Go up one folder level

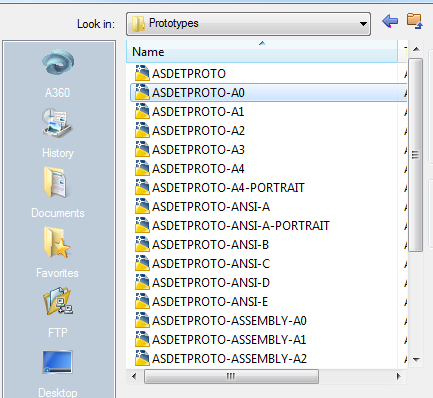pyautogui.click(x=415, y=21)
